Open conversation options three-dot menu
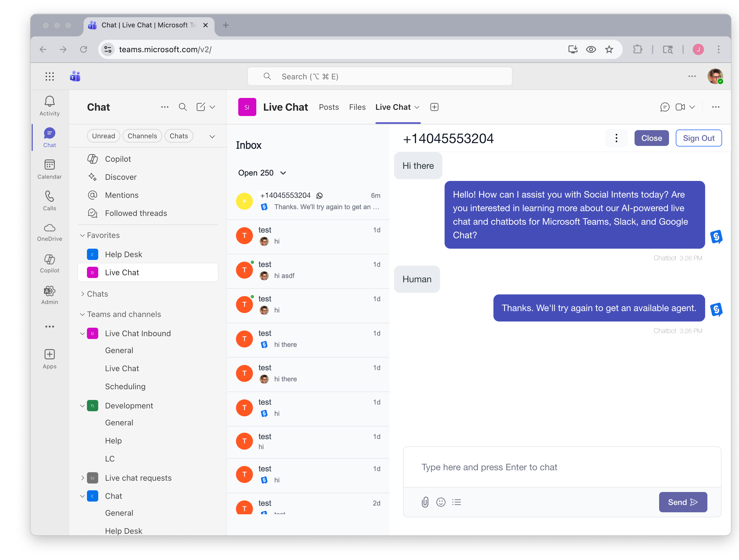The width and height of the screenshot is (739, 560). click(616, 138)
